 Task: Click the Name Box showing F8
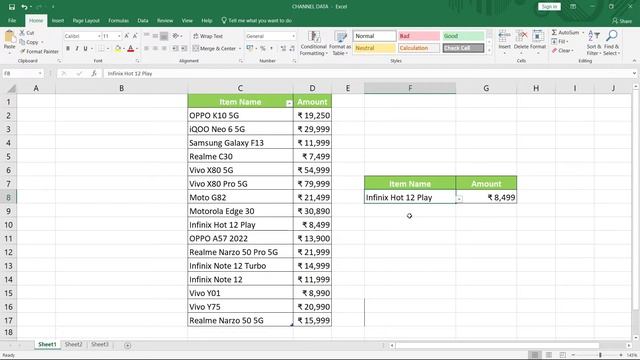22,73
